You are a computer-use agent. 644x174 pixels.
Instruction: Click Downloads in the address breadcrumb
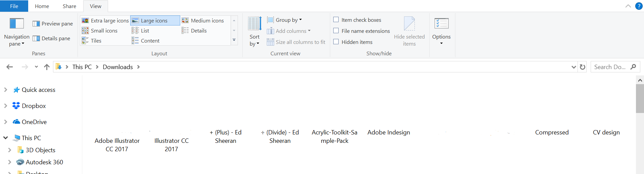tap(118, 67)
